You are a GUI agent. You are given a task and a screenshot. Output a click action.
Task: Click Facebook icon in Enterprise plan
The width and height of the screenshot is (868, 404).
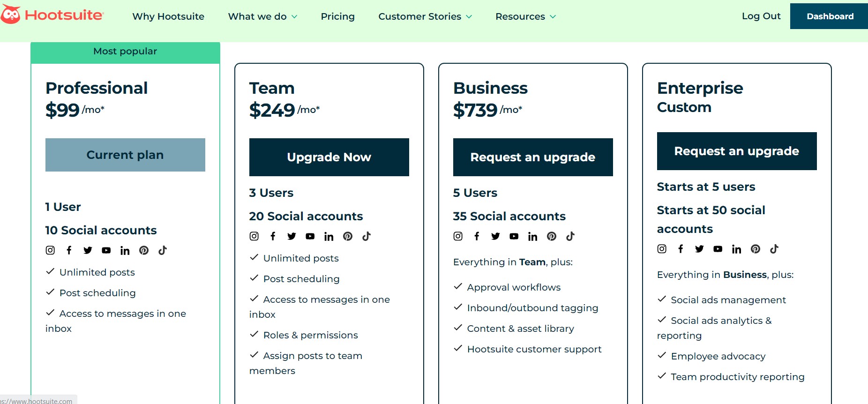pos(681,249)
